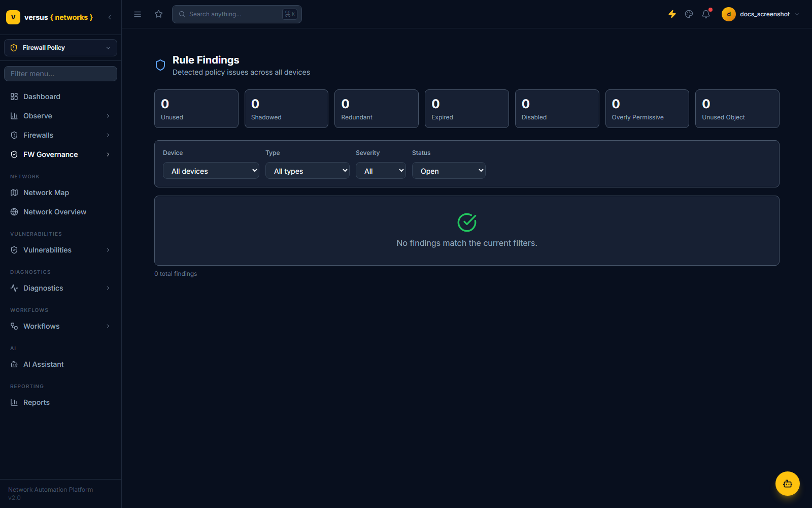Expand the Firewalls menu chevron
Screen dimensions: 812x508
click(x=108, y=135)
